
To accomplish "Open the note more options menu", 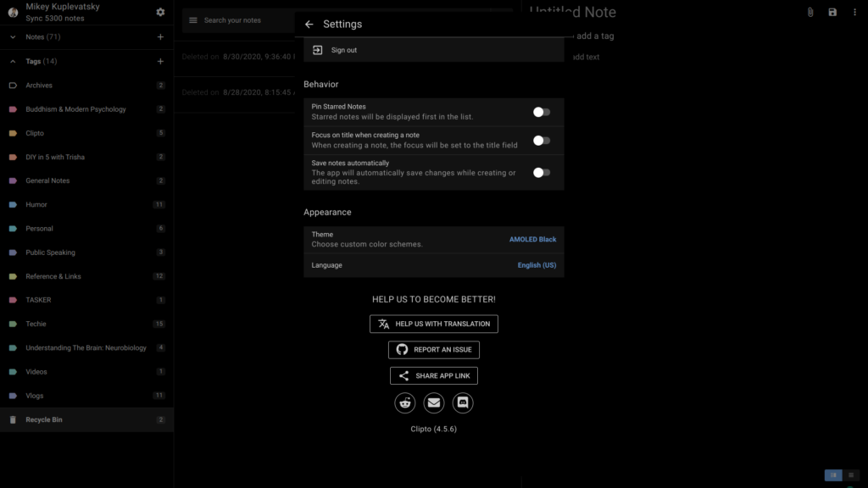I will coord(854,12).
